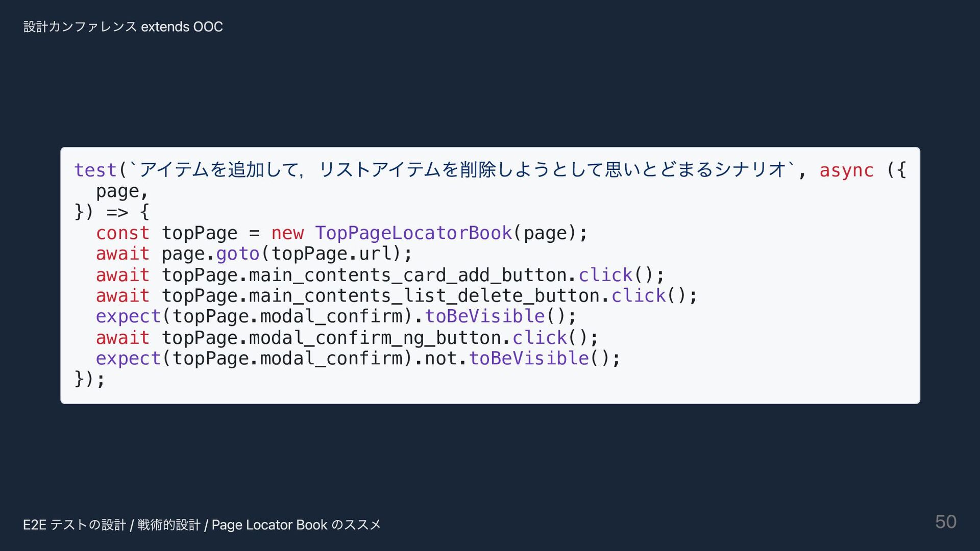Click the 'const' keyword

point(122,233)
